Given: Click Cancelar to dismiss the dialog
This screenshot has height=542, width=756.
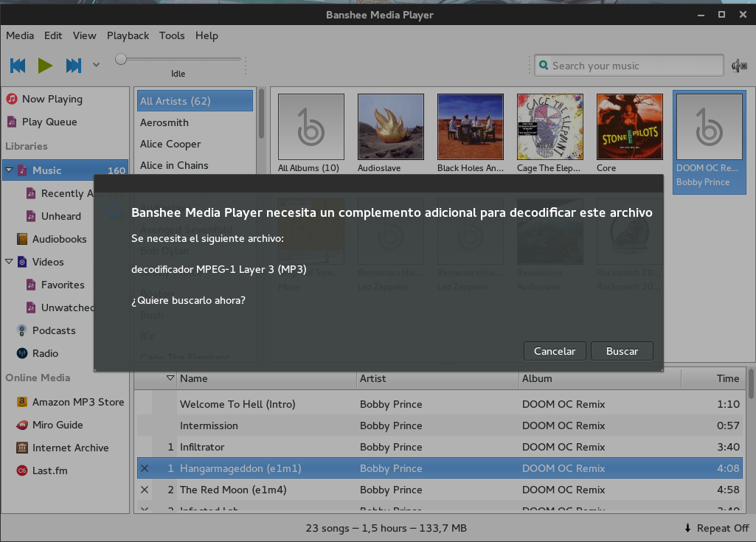Looking at the screenshot, I should 554,351.
